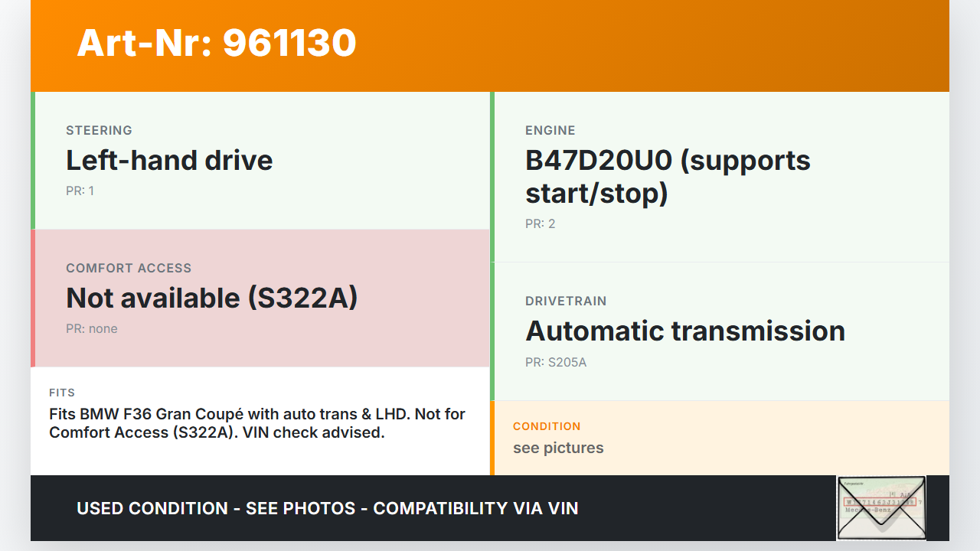Screen dimensions: 980x551
Task: Click the Art-Nr: 961130 heading
Action: pyautogui.click(x=217, y=43)
